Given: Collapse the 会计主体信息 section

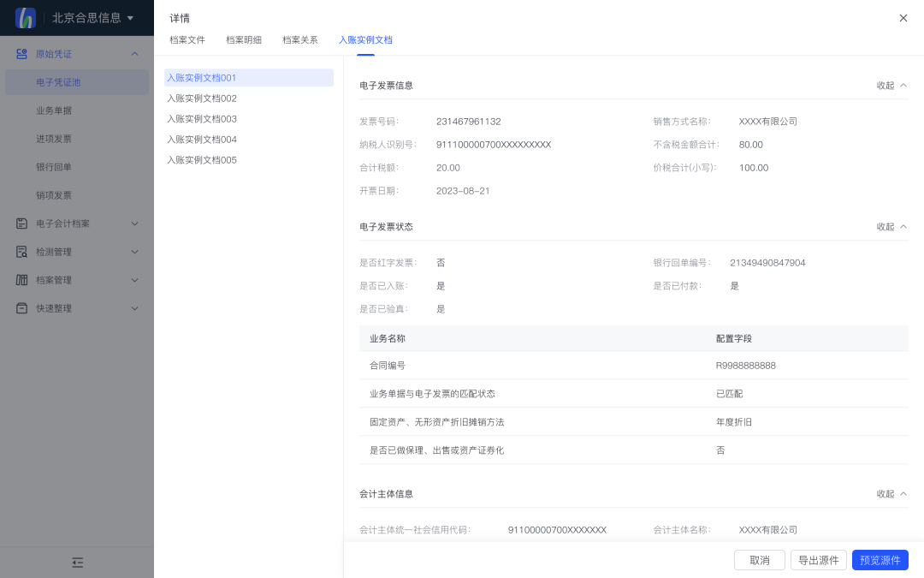Looking at the screenshot, I should pyautogui.click(x=891, y=494).
